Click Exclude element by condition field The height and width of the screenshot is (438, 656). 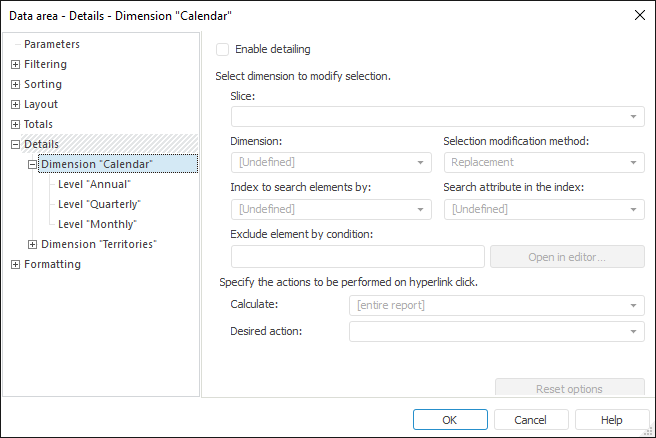pyautogui.click(x=357, y=257)
